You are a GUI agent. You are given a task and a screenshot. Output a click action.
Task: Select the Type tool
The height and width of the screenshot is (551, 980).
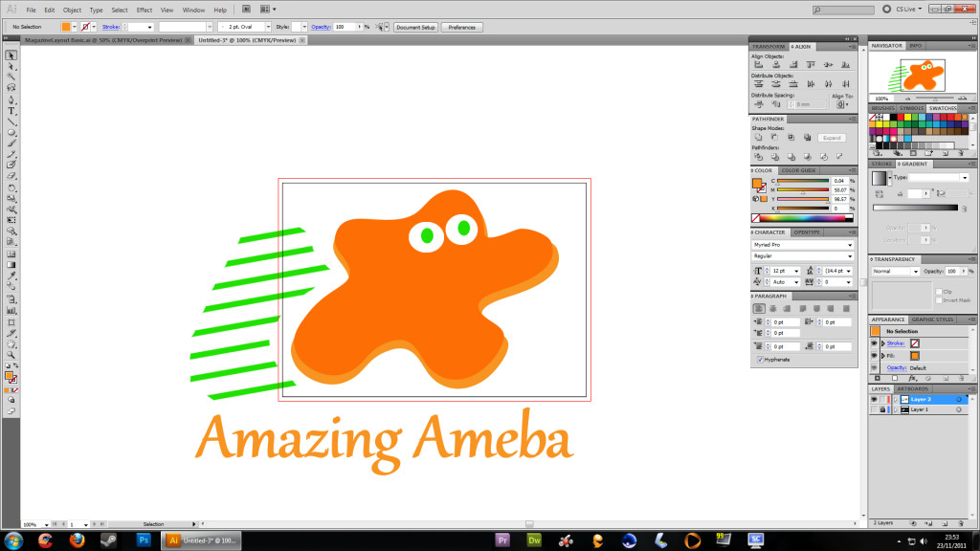[x=11, y=111]
